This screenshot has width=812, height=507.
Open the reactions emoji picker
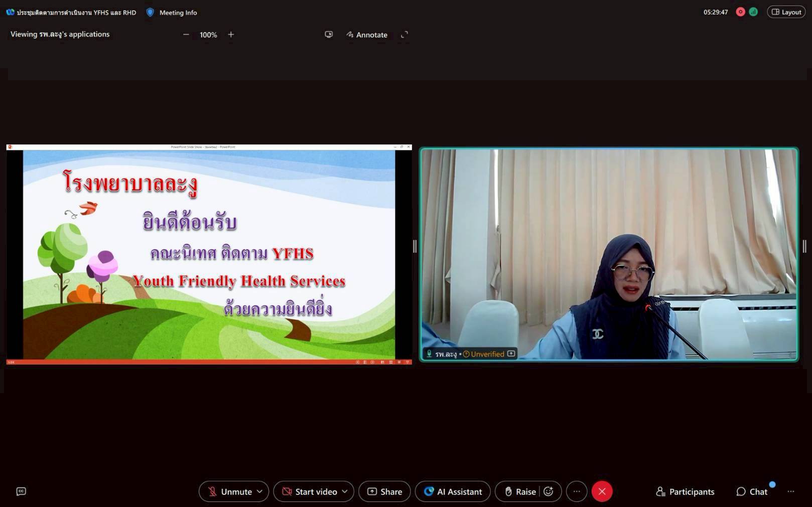tap(549, 491)
